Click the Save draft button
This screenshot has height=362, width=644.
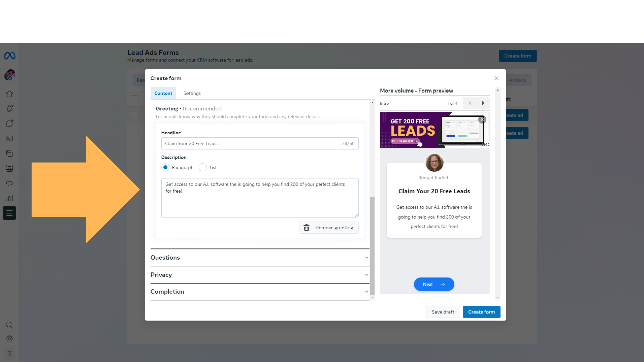point(442,312)
